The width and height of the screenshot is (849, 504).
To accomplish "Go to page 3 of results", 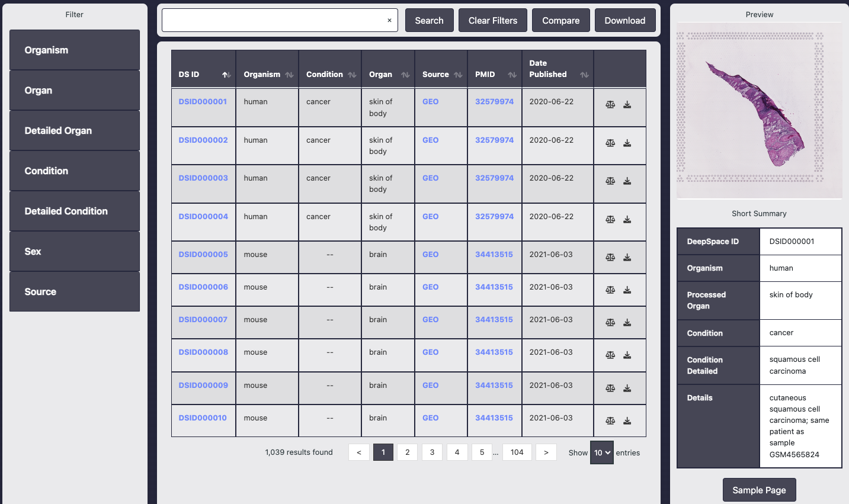I will pos(432,452).
